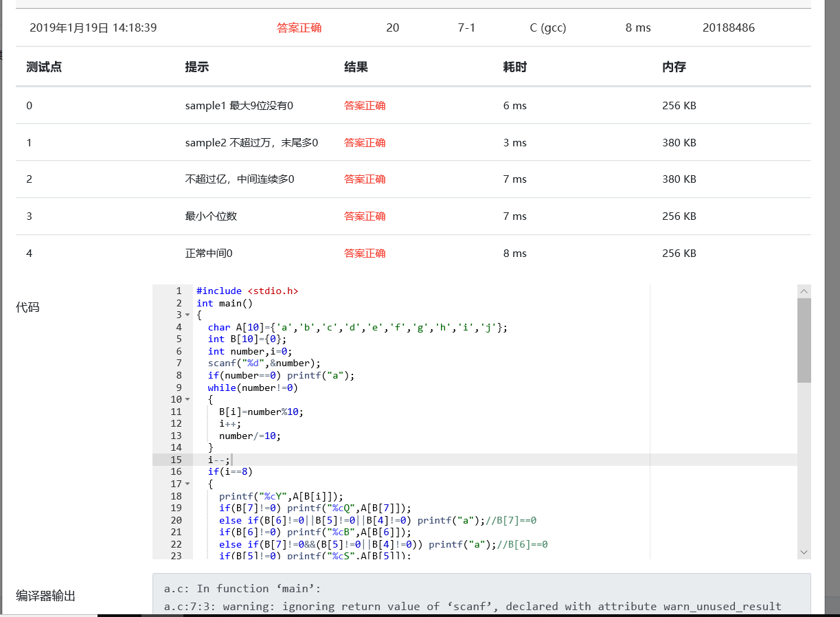Viewport: 840px width, 617px height.
Task: Click code line 'int B[10]={0};'
Action: pyautogui.click(x=247, y=339)
